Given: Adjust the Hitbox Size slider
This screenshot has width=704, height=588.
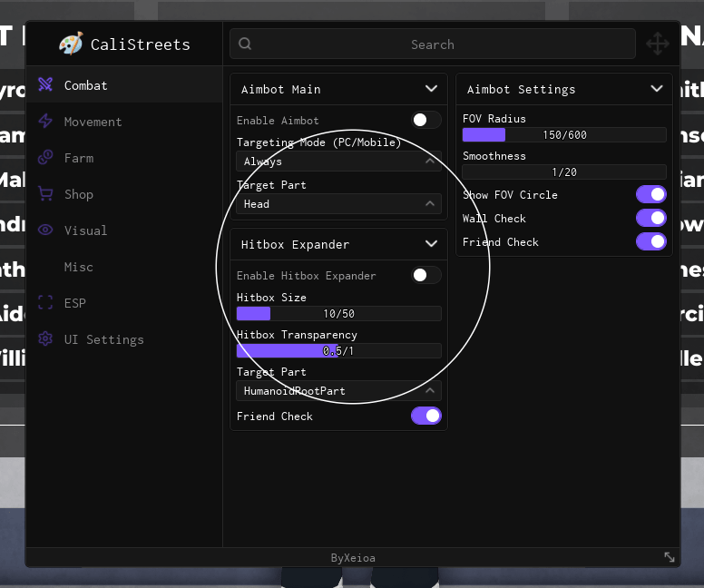Looking at the screenshot, I should coord(338,314).
